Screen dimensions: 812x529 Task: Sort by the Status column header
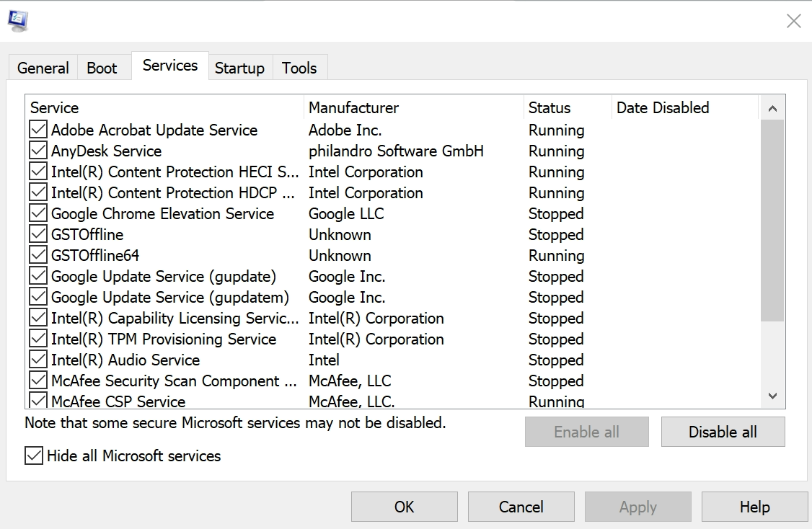click(x=568, y=107)
